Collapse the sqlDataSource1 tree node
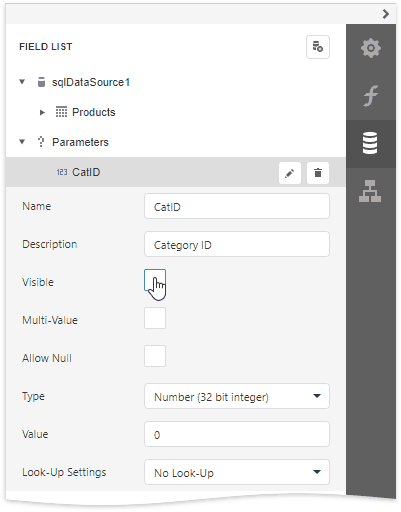Image resolution: width=401 pixels, height=512 pixels. [22, 82]
